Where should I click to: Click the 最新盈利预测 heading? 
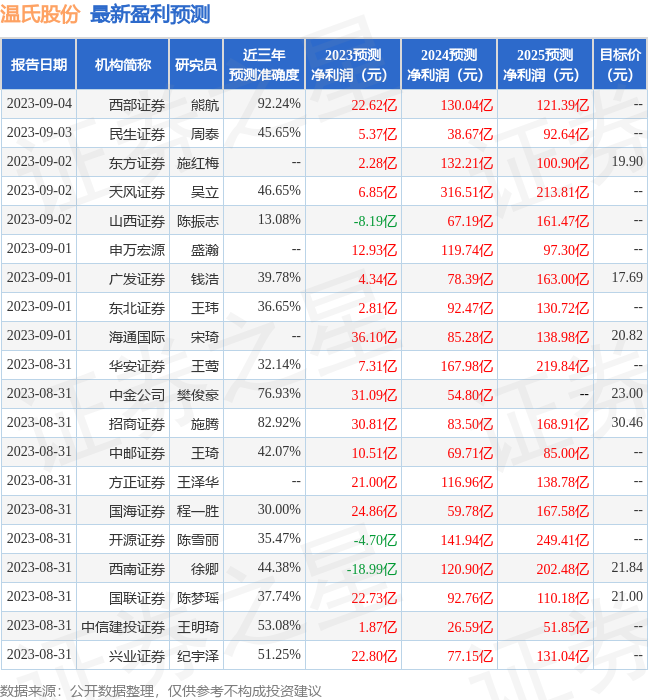(150, 14)
